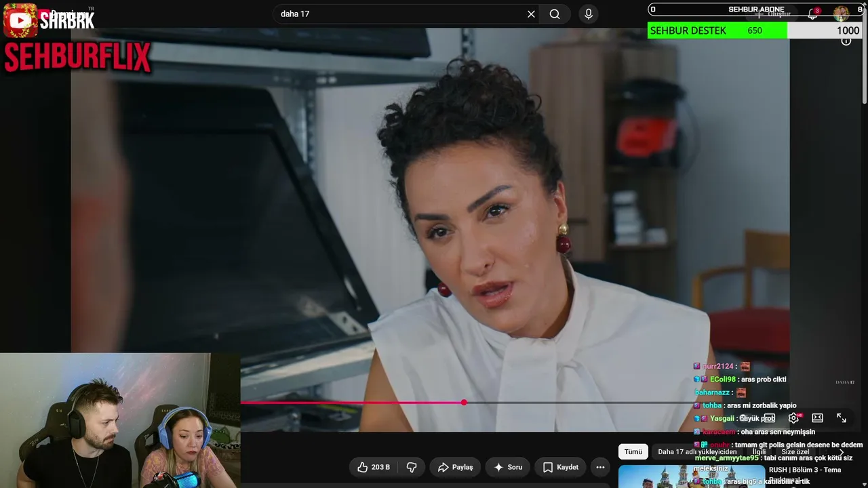
Task: Open the account avatar menu
Action: 841,14
